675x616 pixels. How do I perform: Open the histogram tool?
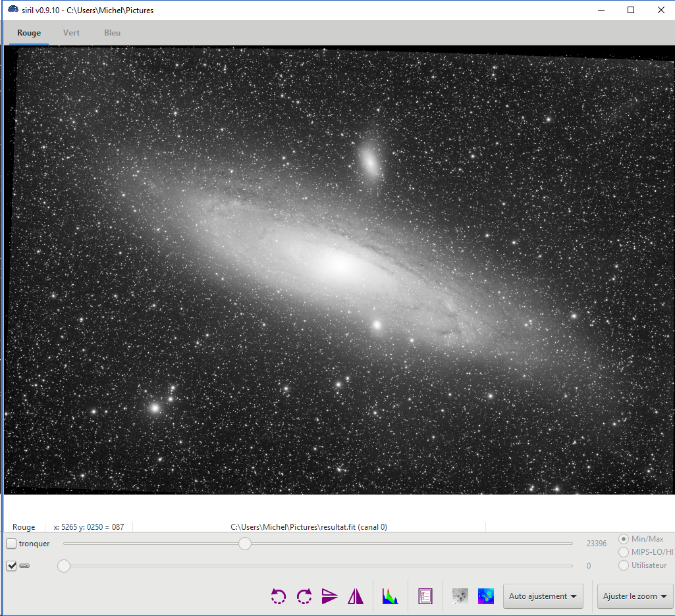[390, 596]
